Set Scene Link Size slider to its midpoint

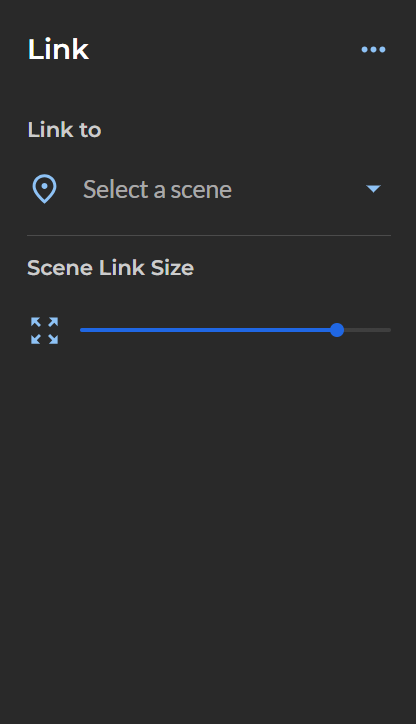coord(235,330)
